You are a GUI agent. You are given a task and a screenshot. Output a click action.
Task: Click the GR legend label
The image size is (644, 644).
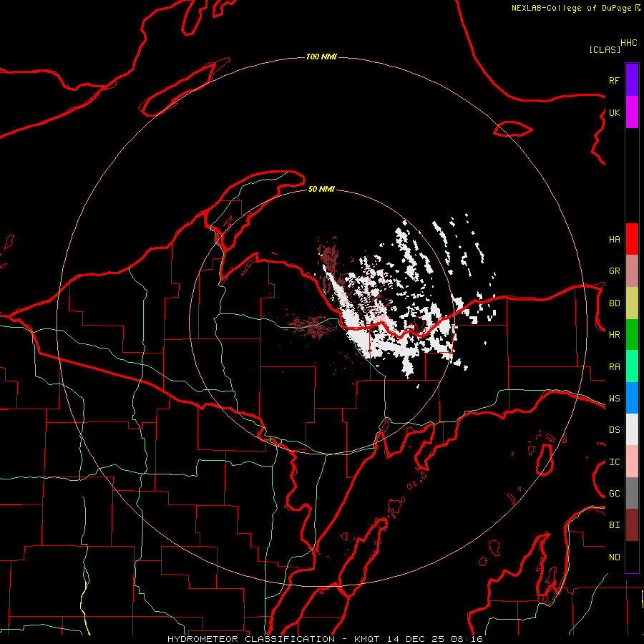pyautogui.click(x=614, y=271)
